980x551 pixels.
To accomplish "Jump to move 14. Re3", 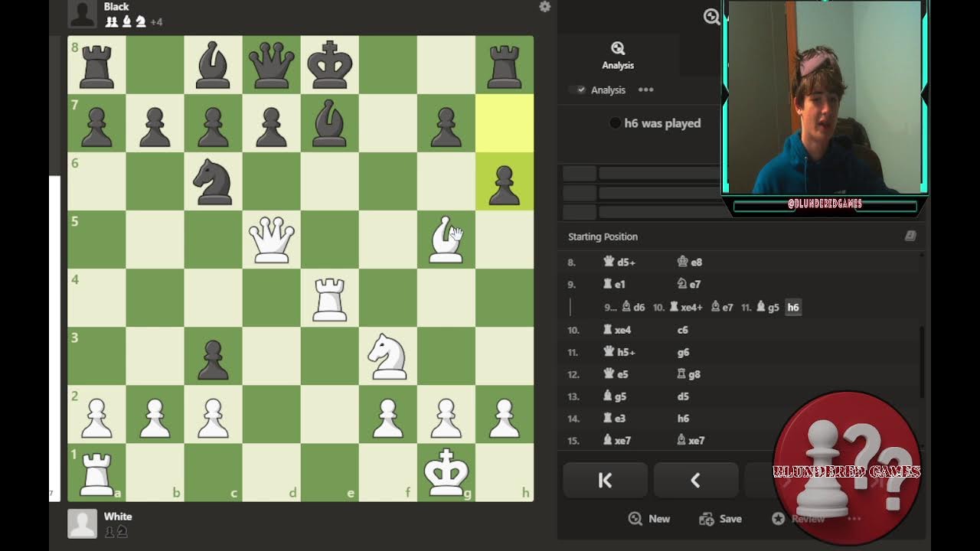I will point(615,419).
